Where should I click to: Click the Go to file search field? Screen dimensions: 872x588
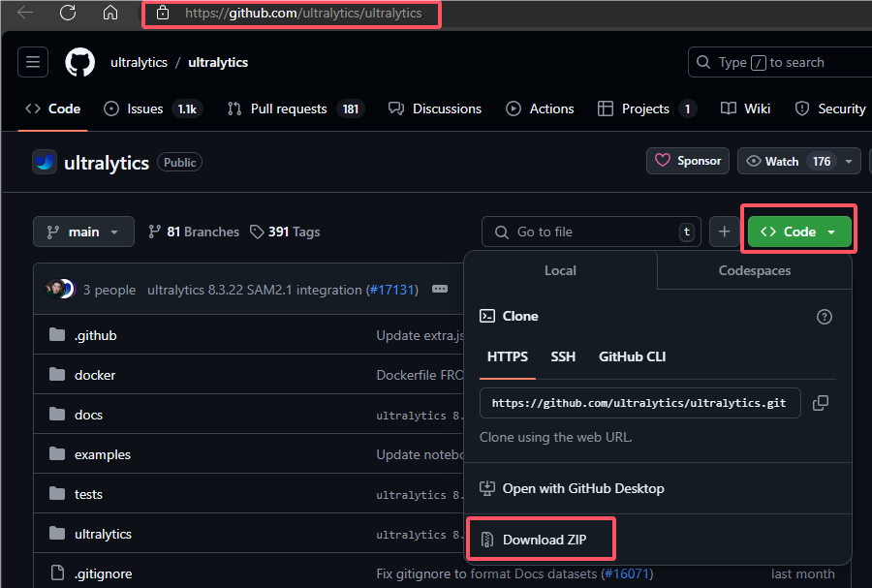591,232
